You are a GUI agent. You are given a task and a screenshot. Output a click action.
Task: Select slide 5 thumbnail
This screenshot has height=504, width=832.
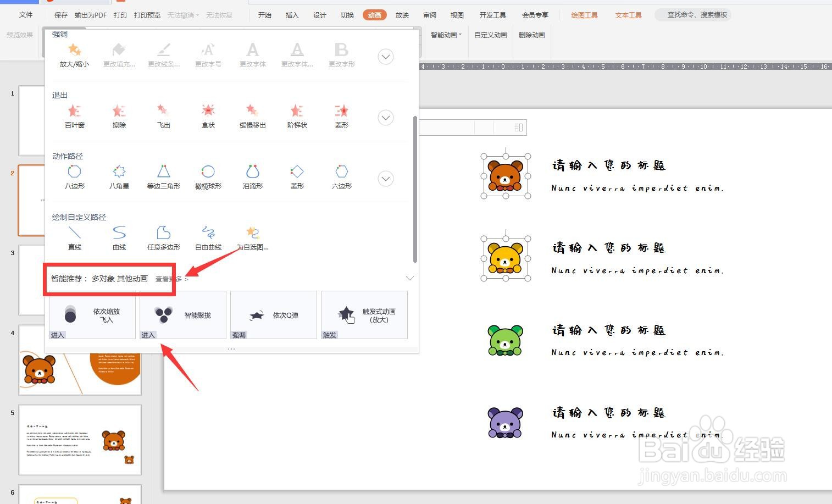click(80, 440)
